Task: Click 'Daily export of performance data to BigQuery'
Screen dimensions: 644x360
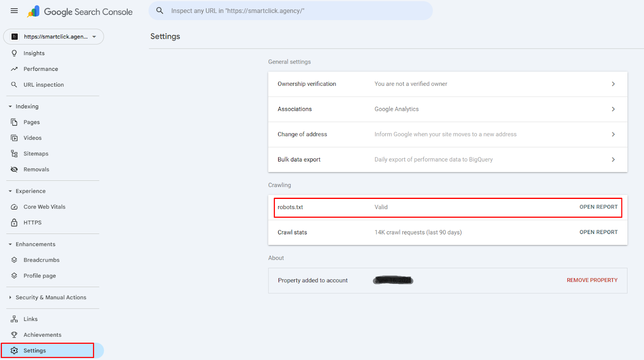Action: [x=433, y=159]
